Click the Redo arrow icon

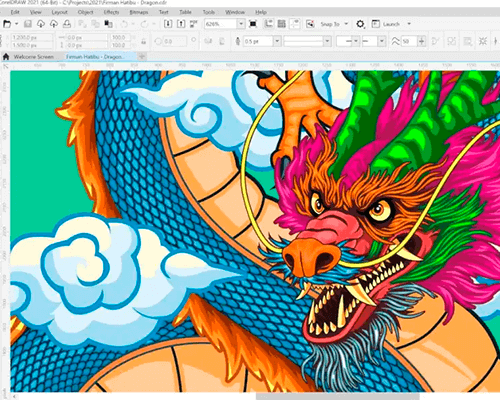[144, 24]
